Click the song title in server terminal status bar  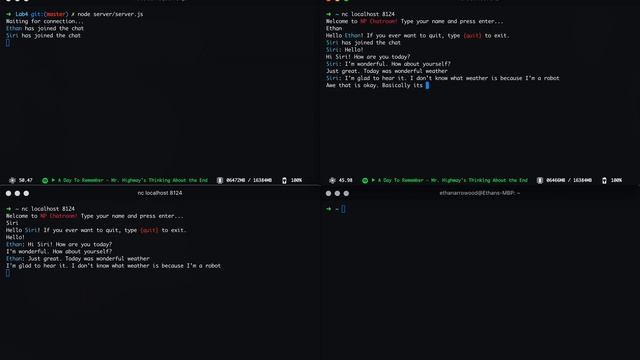tap(133, 180)
